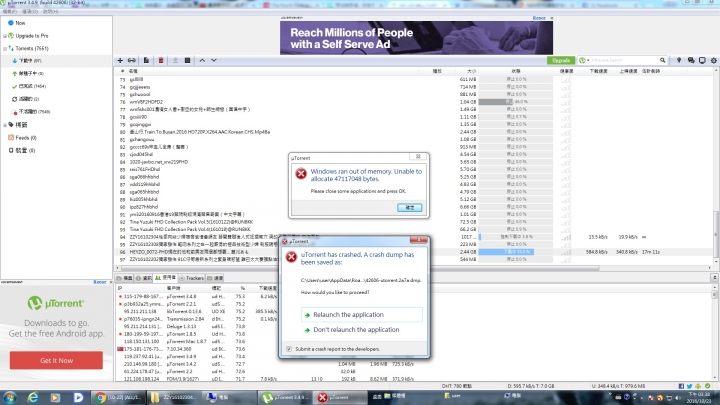
Task: Open the search provider dropdown arrow
Action: [x=588, y=60]
